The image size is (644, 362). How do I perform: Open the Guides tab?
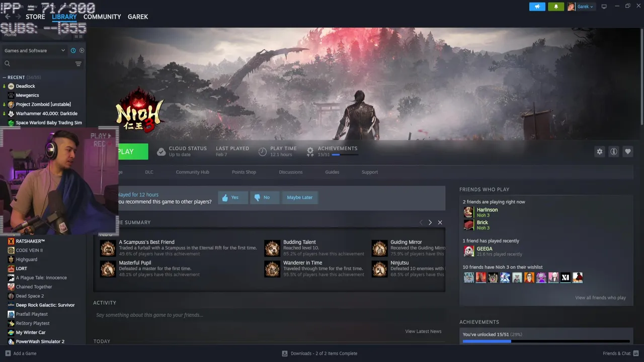point(332,172)
